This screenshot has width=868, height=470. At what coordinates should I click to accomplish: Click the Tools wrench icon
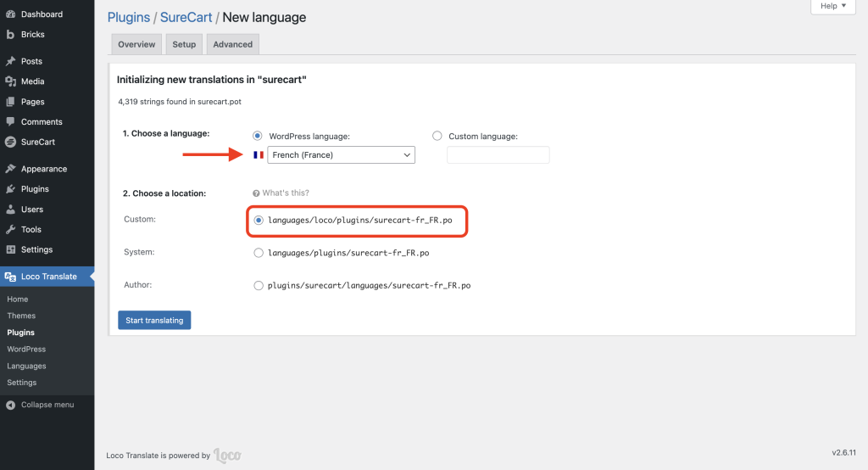click(x=10, y=229)
